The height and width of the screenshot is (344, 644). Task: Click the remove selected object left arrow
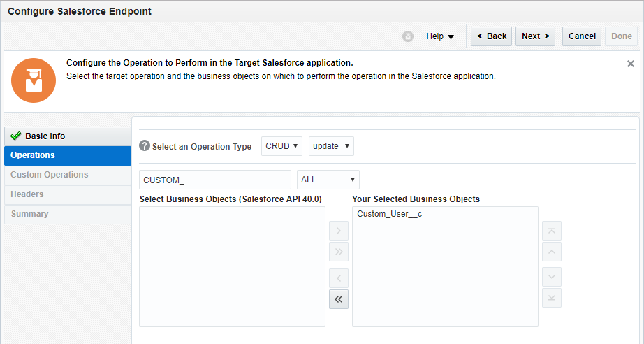(x=338, y=278)
